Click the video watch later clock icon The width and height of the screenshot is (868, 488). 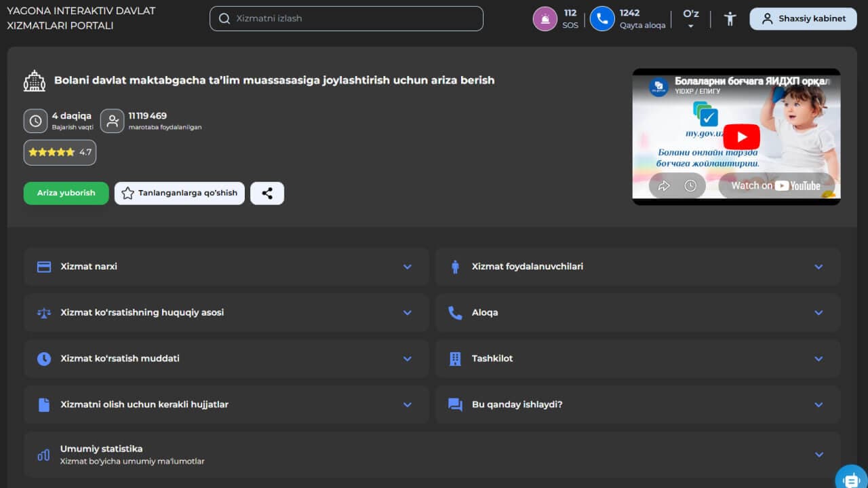(690, 186)
